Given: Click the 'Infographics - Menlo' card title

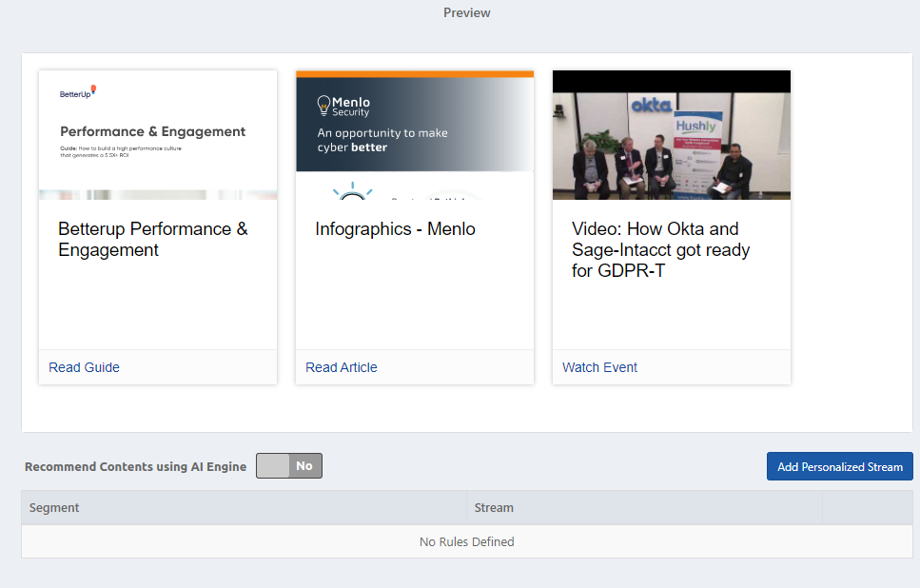Looking at the screenshot, I should point(395,229).
